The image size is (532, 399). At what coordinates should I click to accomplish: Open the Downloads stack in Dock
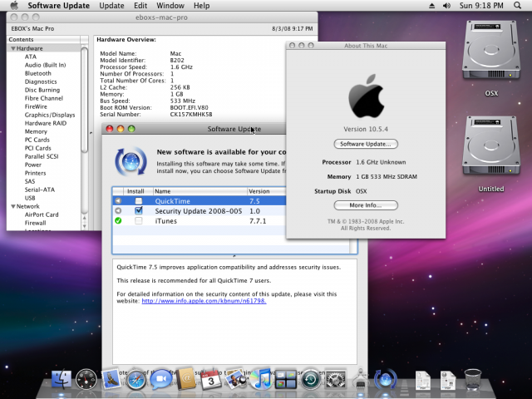(x=448, y=380)
